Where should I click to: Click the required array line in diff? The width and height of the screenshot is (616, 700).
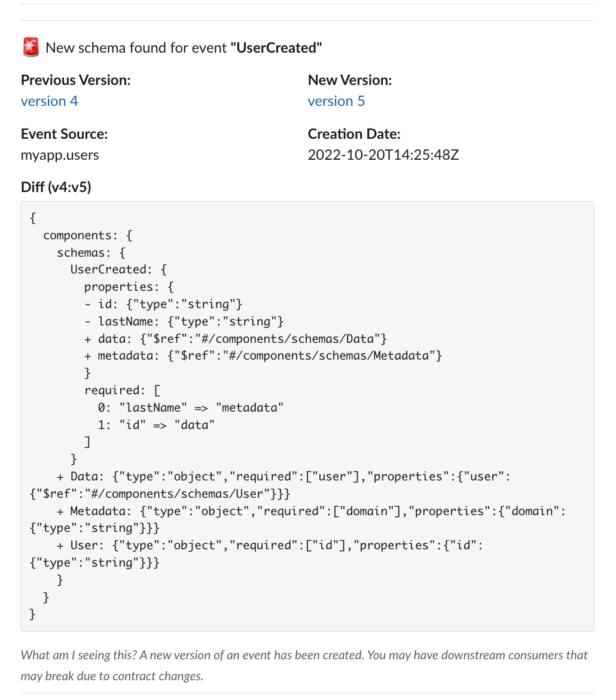[x=123, y=390]
